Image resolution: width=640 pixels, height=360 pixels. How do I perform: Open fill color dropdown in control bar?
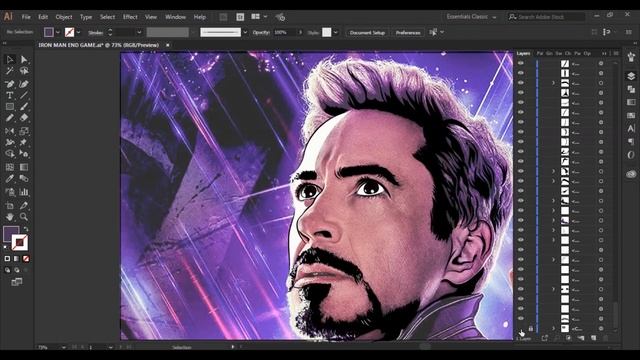(58, 32)
